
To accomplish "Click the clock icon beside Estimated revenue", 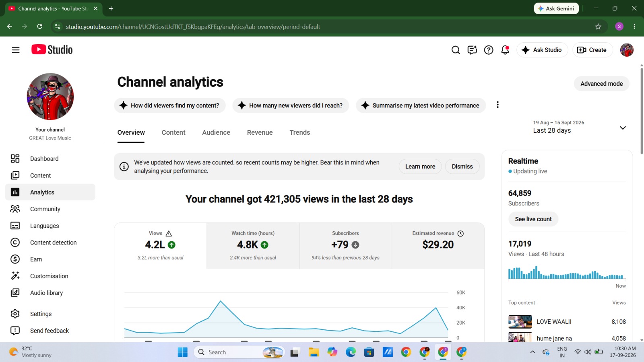I will [461, 233].
